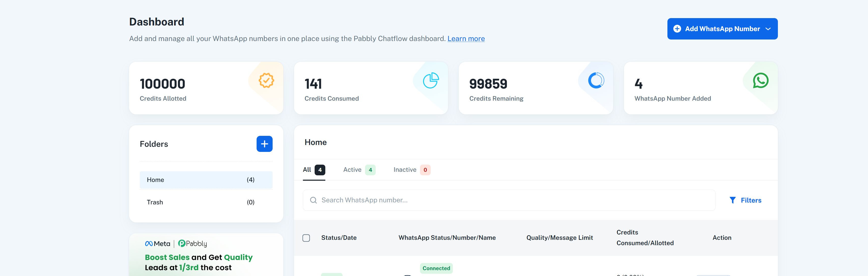Click the 99859 credits remaining value

[488, 84]
